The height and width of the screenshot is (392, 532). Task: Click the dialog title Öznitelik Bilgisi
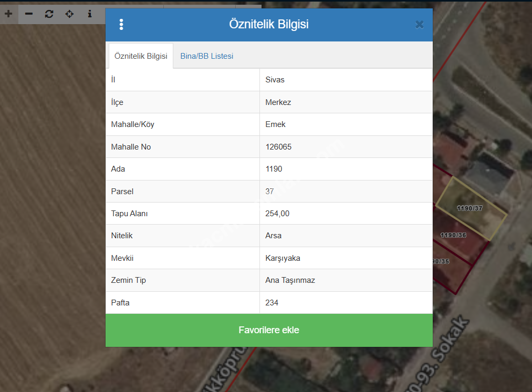268,24
